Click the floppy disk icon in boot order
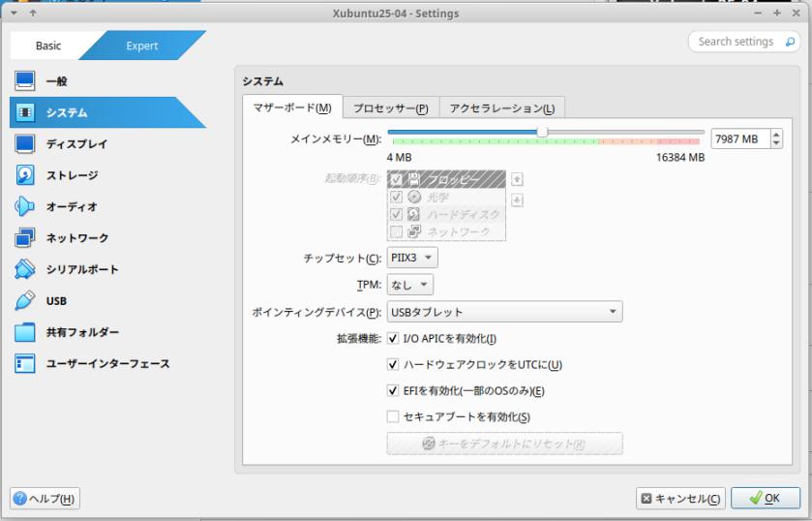The height and width of the screenshot is (521, 812). [x=414, y=179]
